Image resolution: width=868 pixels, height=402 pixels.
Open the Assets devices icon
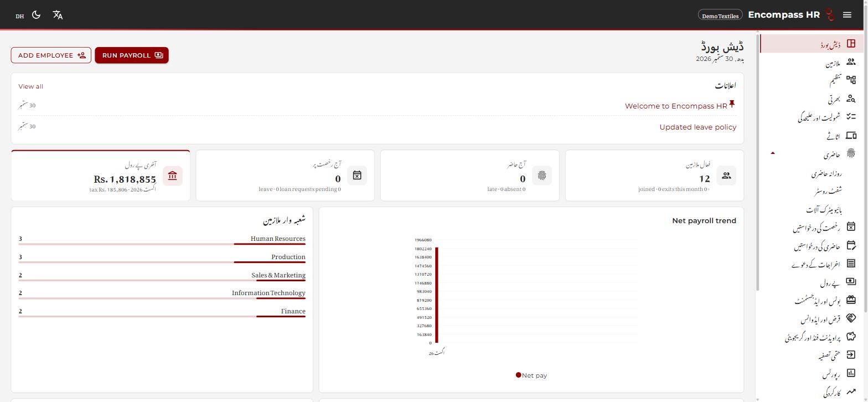coord(851,135)
